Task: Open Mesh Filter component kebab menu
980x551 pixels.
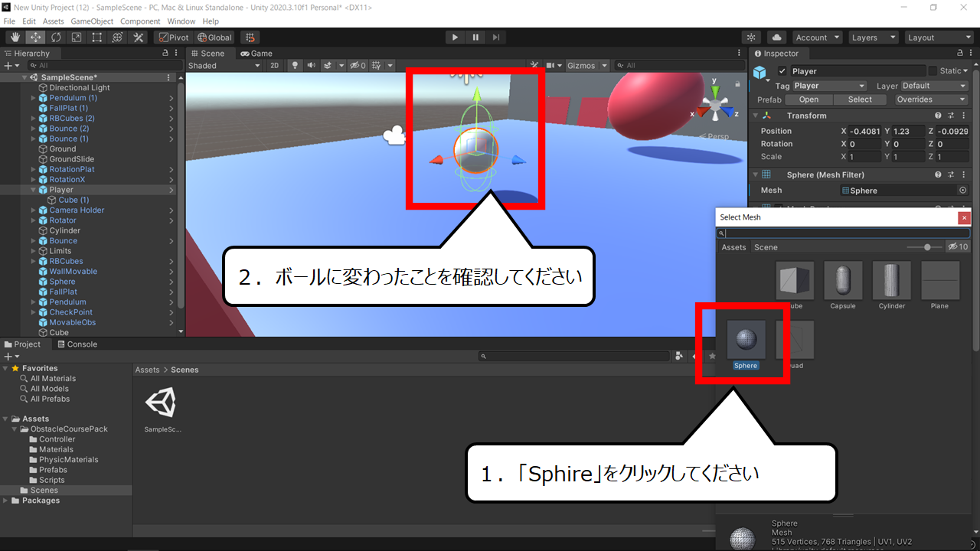Action: click(963, 174)
